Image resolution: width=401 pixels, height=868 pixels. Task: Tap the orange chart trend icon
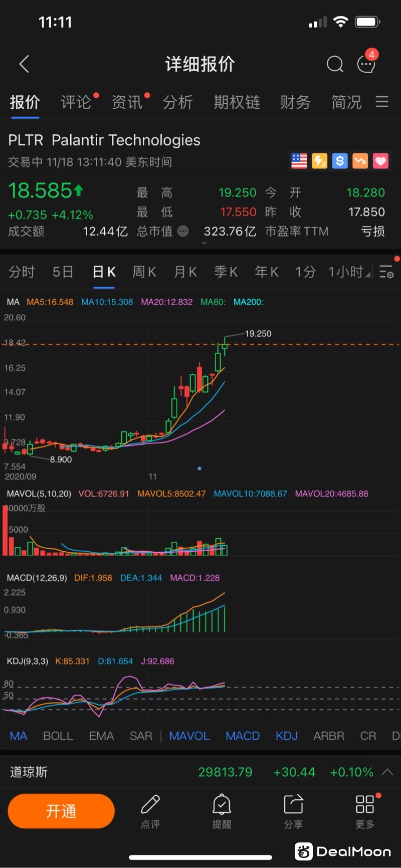click(x=360, y=161)
